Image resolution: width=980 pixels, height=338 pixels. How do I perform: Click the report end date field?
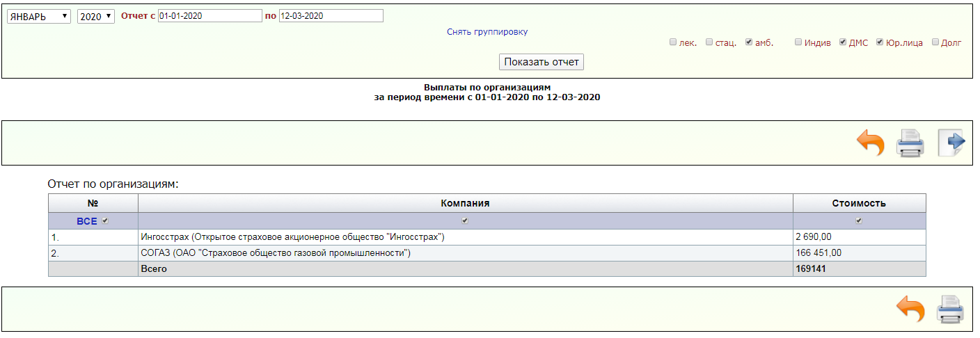(331, 16)
